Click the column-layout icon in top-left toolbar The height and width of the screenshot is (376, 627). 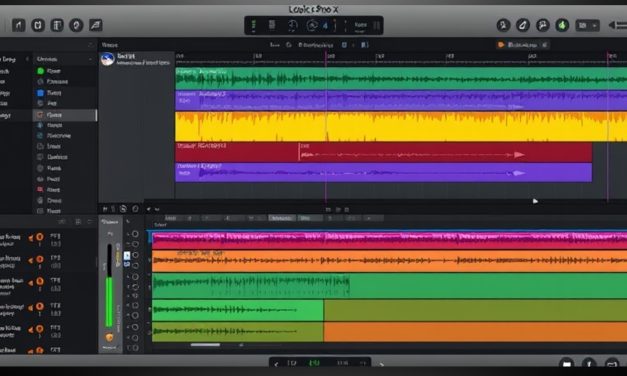coord(57,25)
